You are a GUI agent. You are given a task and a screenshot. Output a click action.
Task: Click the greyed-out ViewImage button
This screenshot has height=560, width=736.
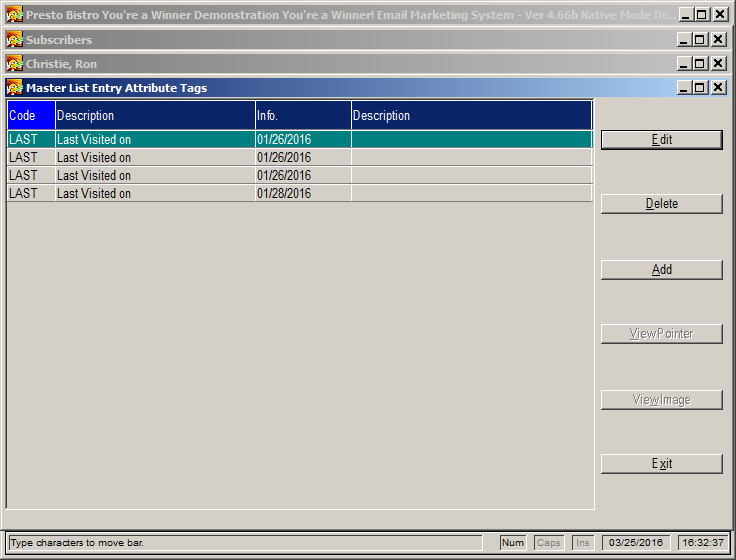661,400
